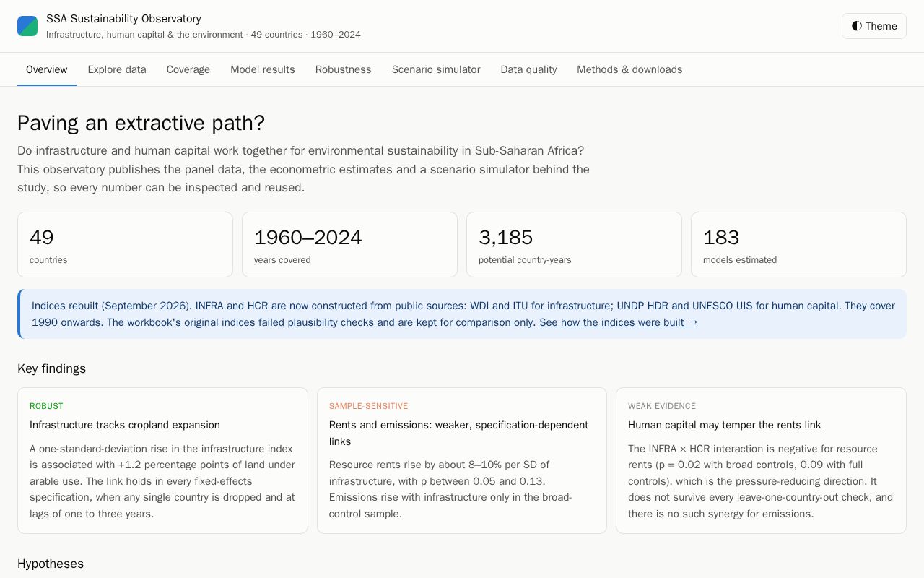Click the '1960–2024 years covered' card
Viewport: 924px width, 578px height.
pyautogui.click(x=349, y=244)
